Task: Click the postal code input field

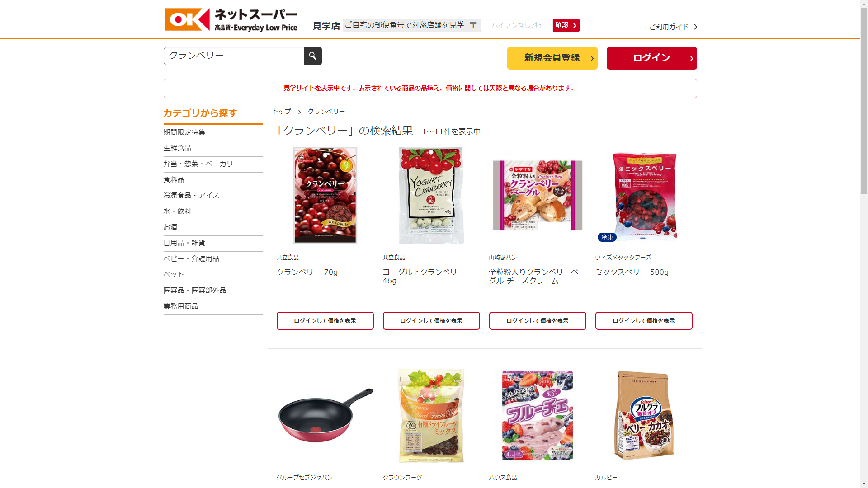Action: [x=516, y=25]
